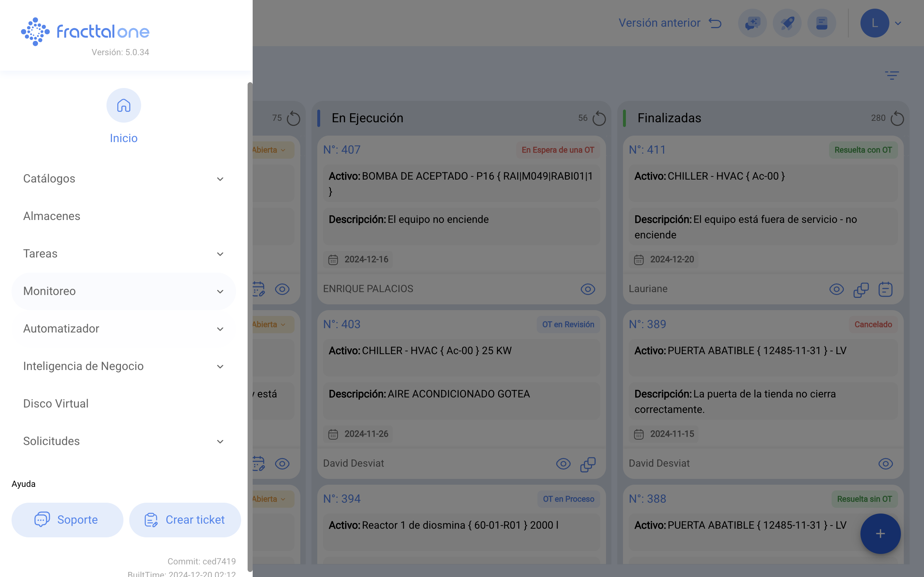Click work order icon on request 411
924x577 pixels.
click(x=885, y=290)
